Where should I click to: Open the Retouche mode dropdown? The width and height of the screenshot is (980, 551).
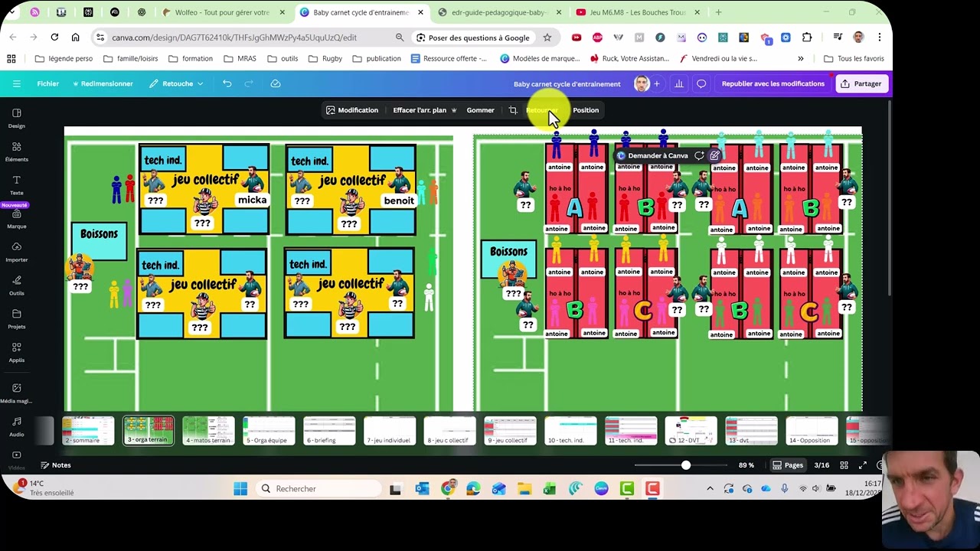tap(177, 83)
